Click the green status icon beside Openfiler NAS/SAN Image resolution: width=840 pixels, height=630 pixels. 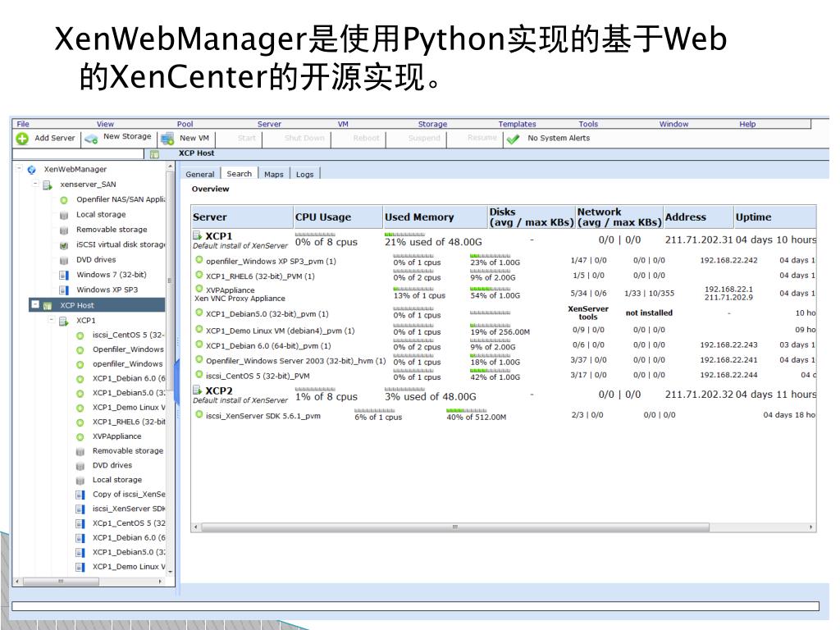[x=64, y=200]
